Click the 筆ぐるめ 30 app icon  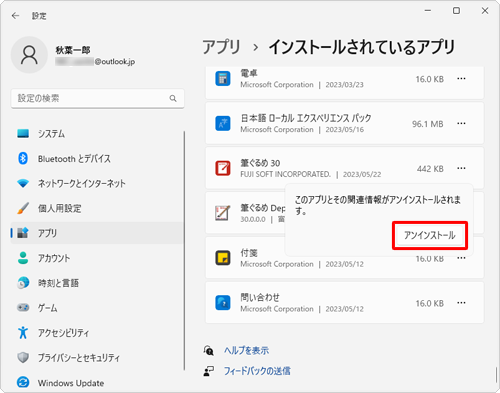pyautogui.click(x=223, y=168)
